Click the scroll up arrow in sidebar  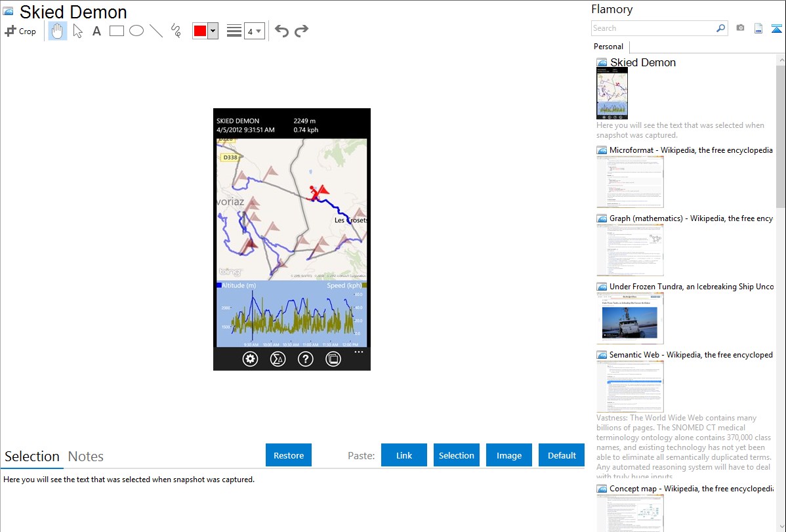click(x=781, y=60)
